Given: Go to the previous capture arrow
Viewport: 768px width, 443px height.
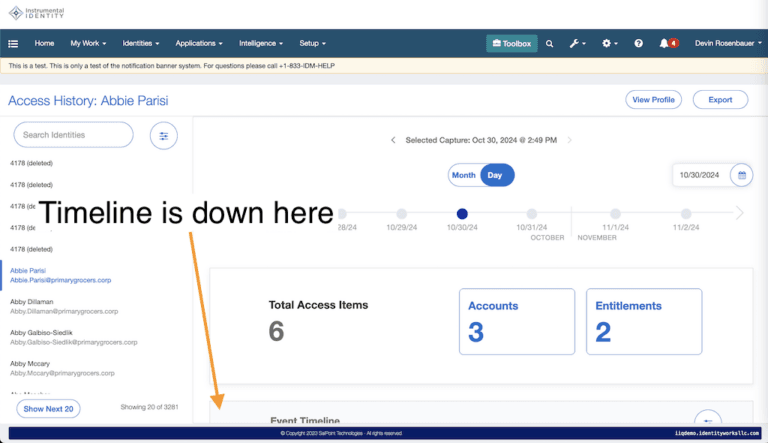Looking at the screenshot, I should coord(393,140).
